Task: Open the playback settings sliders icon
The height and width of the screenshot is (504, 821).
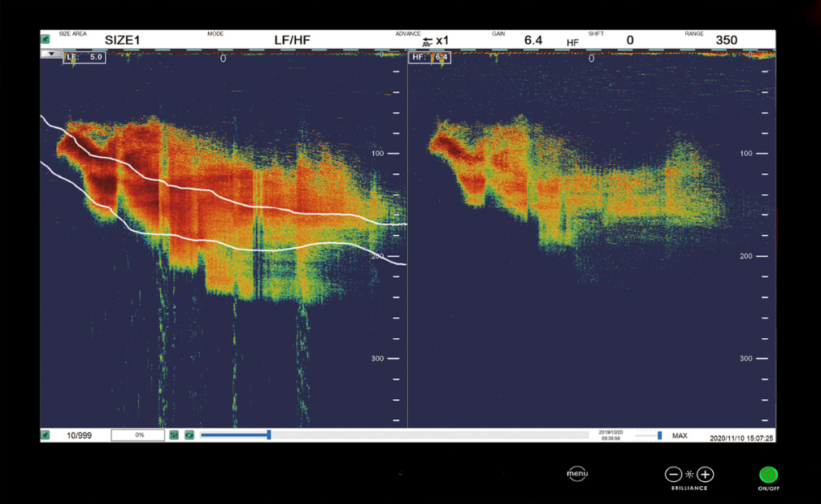Action: click(174, 436)
